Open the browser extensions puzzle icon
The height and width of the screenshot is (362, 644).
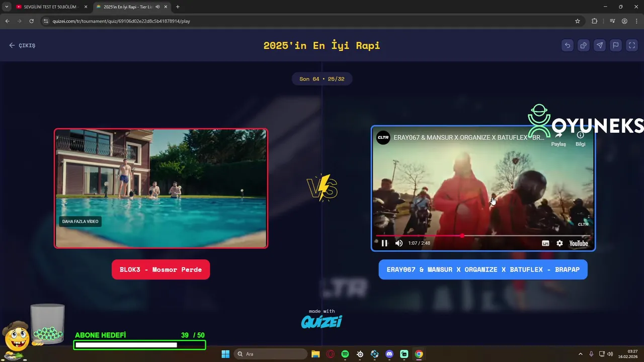pyautogui.click(x=595, y=21)
